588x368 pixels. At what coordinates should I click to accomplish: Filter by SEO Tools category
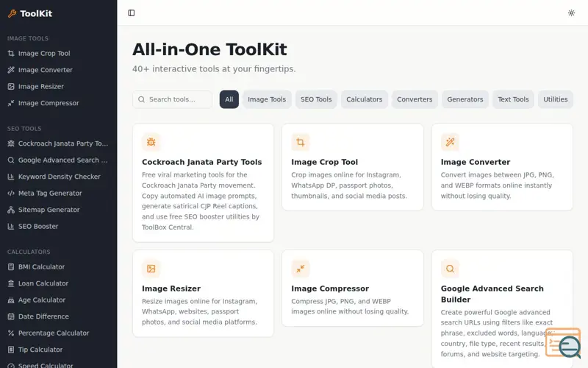pos(316,99)
